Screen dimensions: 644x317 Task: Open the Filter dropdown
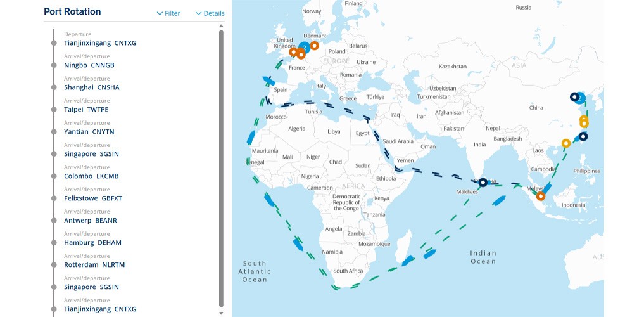(168, 13)
